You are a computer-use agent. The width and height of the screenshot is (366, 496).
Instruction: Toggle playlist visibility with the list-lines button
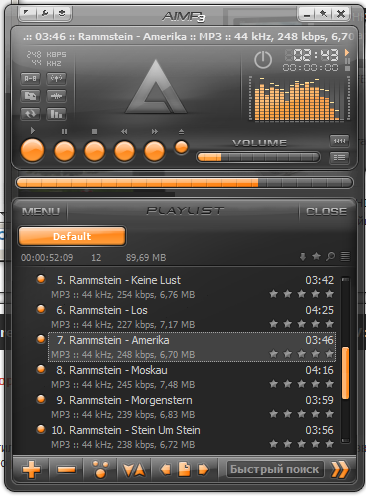(339, 157)
